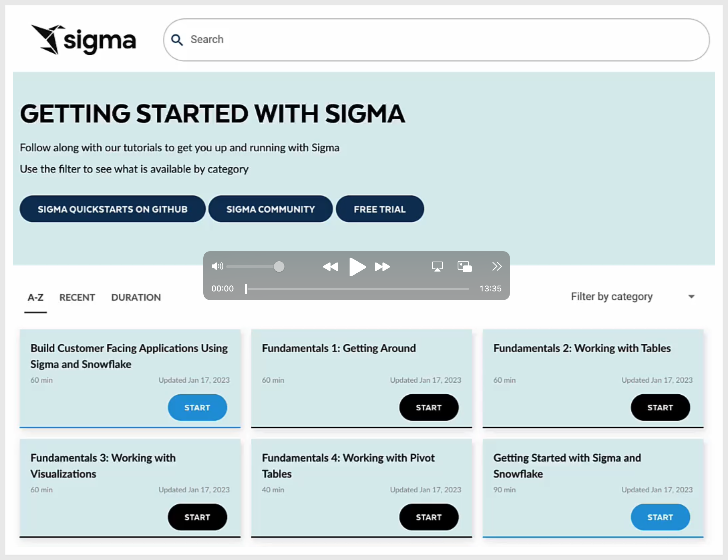Switch to the DURATION tab
Screen dimensions: 728x560
pos(136,297)
